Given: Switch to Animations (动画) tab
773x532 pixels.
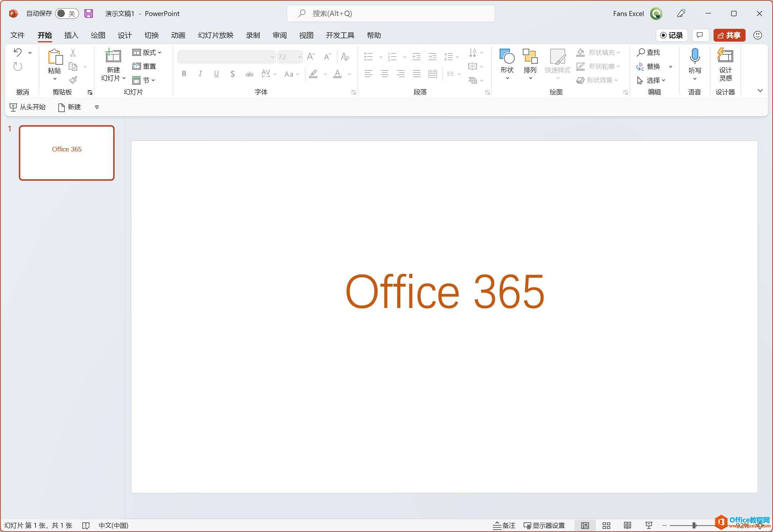Looking at the screenshot, I should (x=178, y=35).
